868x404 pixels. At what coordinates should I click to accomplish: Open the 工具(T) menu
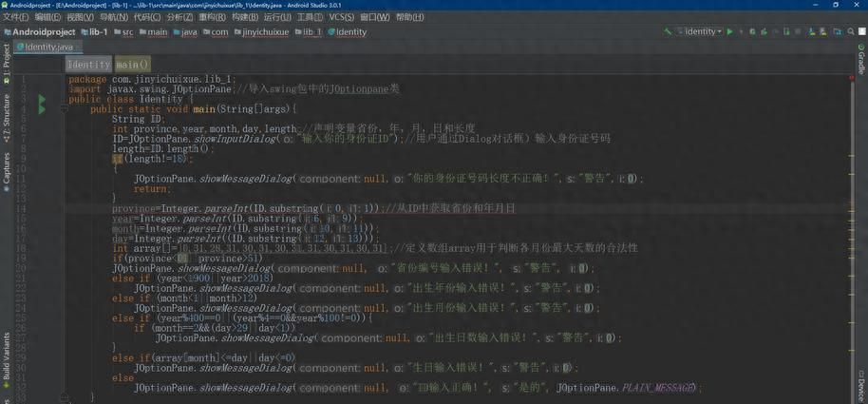point(311,17)
